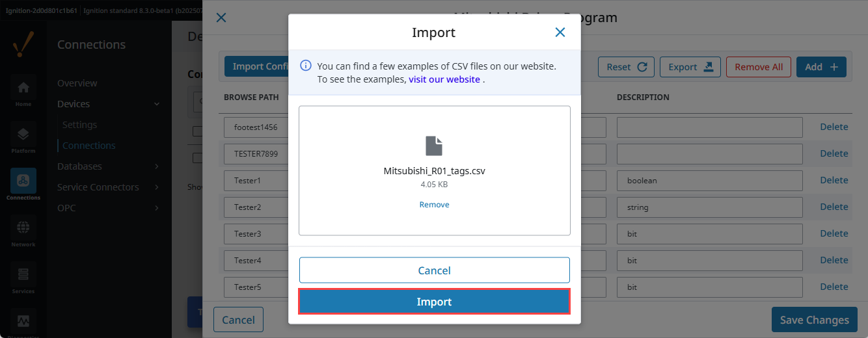Screen dimensions: 868x338
Task: Open the Service Connectors menu item
Action: click(98, 187)
